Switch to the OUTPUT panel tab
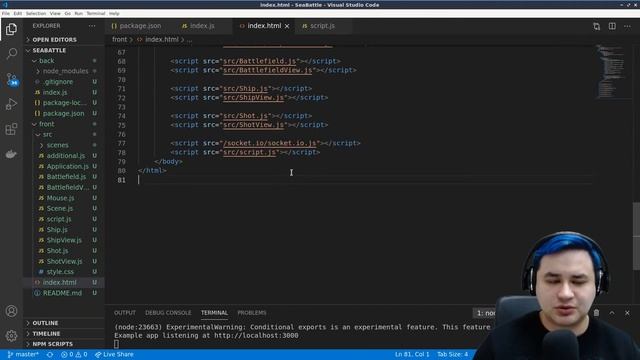Viewport: 640px width, 360px height. [124, 313]
